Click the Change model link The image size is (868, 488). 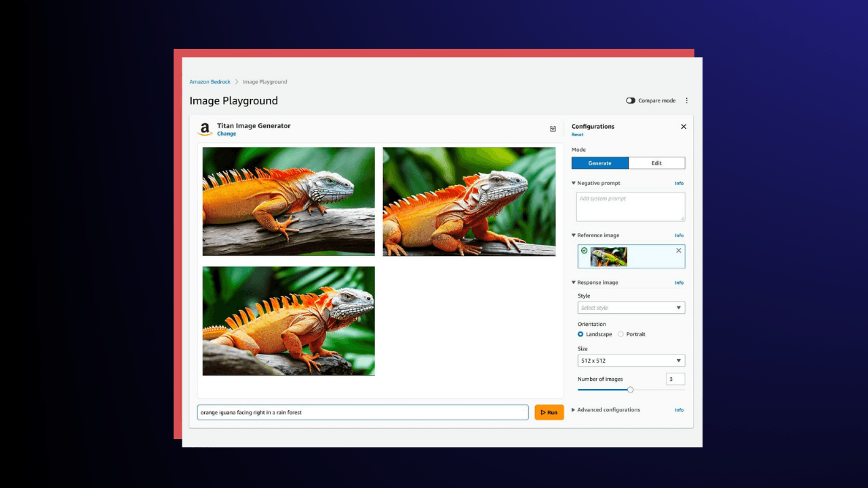(226, 134)
